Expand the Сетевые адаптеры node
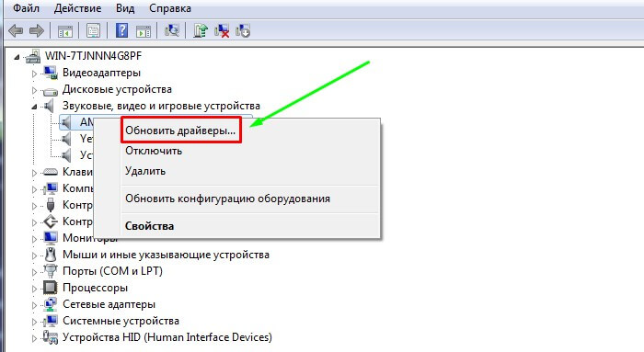 (x=35, y=305)
